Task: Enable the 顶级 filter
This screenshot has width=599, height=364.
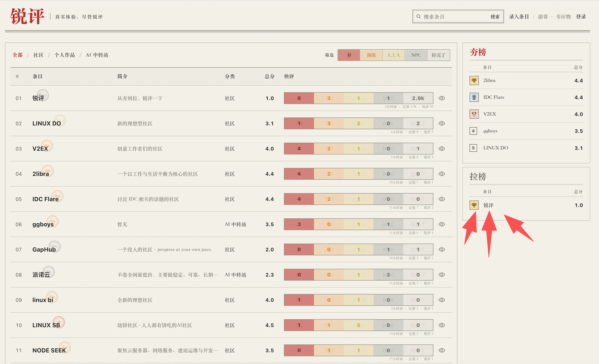Action: [x=371, y=55]
